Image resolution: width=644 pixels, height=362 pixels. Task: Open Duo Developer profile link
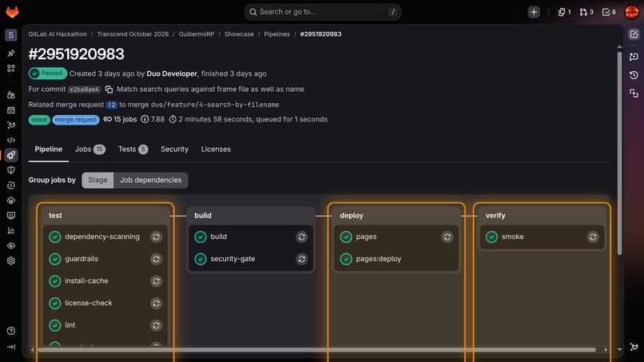tap(172, 74)
